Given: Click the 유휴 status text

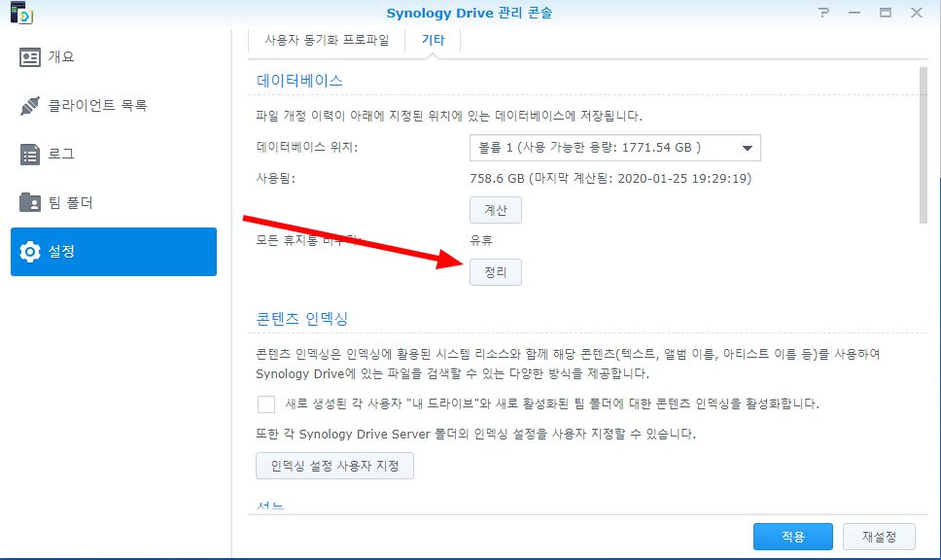Looking at the screenshot, I should [x=480, y=241].
